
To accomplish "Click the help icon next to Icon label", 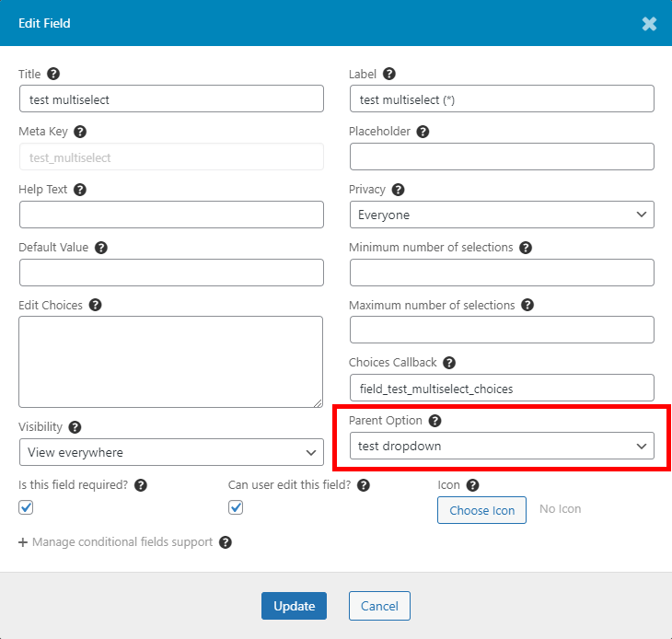I will pyautogui.click(x=472, y=485).
